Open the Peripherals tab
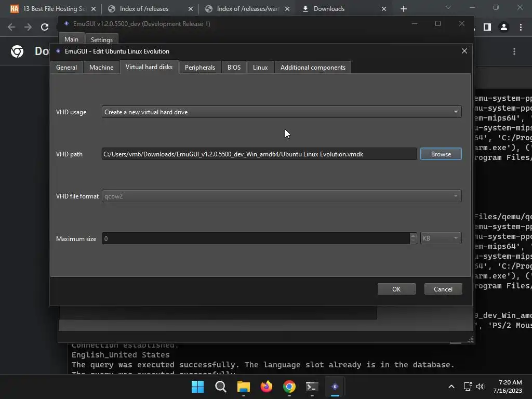The height and width of the screenshot is (399, 532). click(200, 67)
